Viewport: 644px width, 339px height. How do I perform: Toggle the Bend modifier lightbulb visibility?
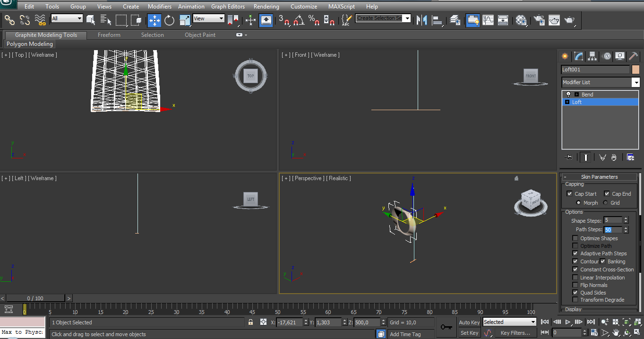pyautogui.click(x=568, y=95)
